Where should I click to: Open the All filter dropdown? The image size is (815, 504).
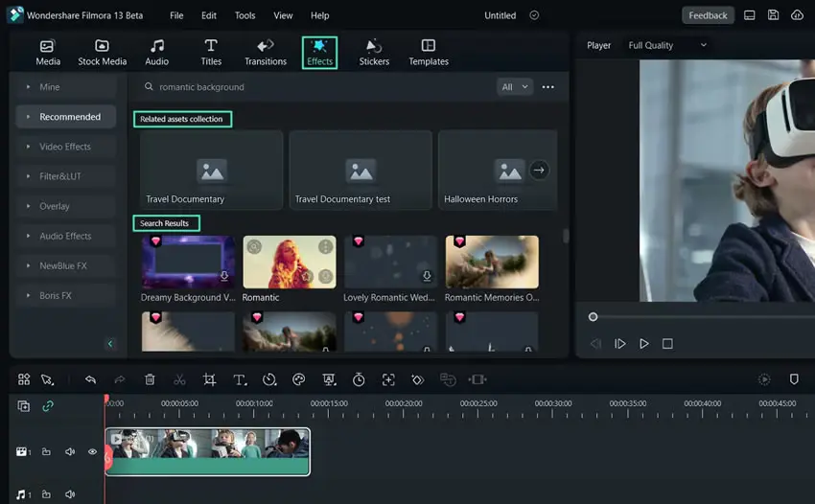(514, 87)
